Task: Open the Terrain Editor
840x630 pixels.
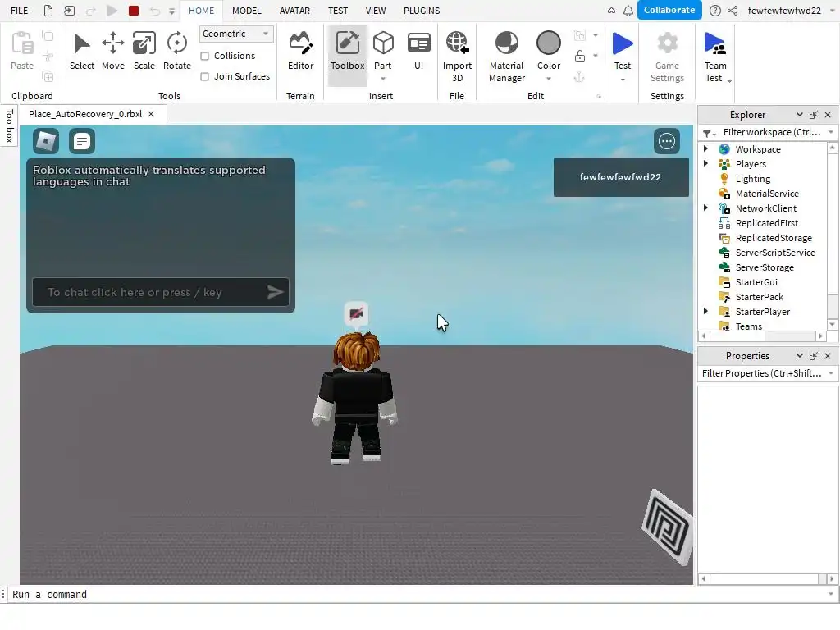Action: coord(300,52)
